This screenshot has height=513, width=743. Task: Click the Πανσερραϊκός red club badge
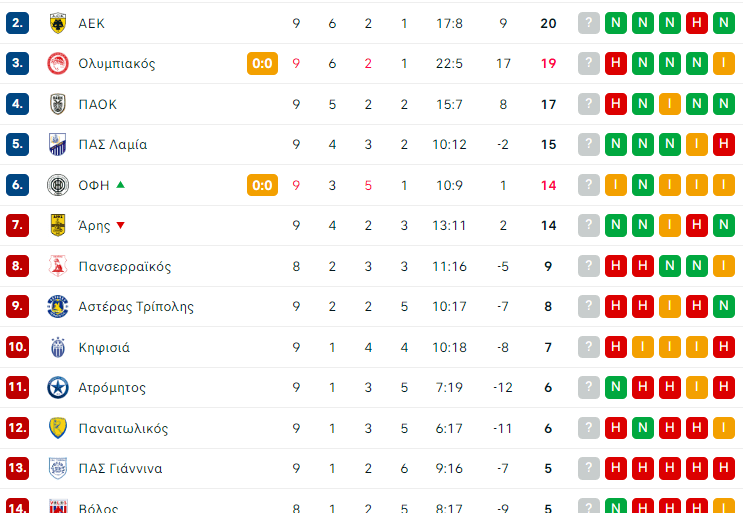point(57,266)
